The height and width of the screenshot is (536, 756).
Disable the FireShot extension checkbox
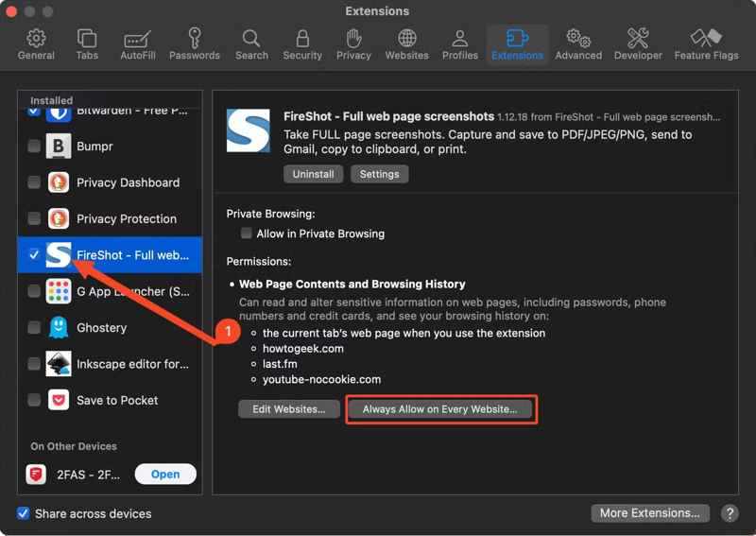[x=34, y=255]
